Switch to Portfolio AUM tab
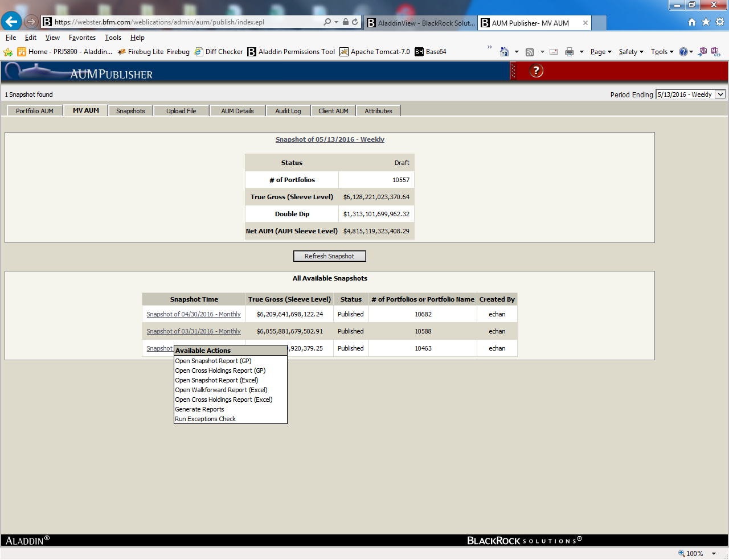The height and width of the screenshot is (560, 729). tap(35, 111)
